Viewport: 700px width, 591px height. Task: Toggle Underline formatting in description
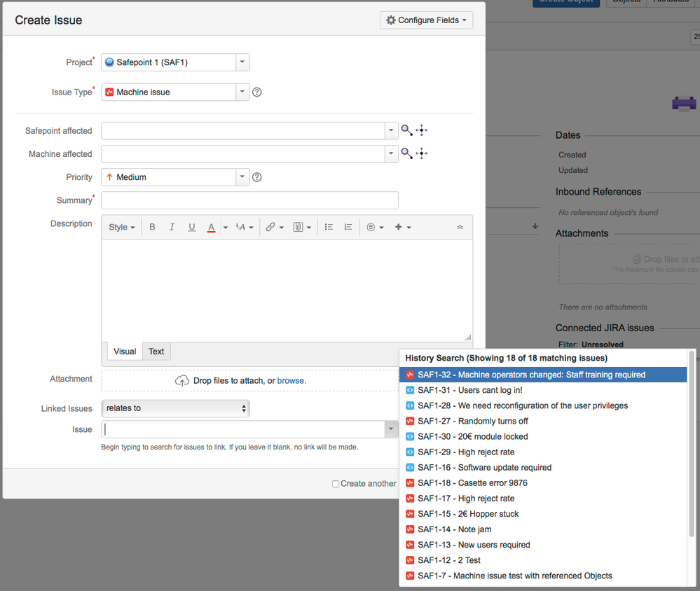(191, 227)
